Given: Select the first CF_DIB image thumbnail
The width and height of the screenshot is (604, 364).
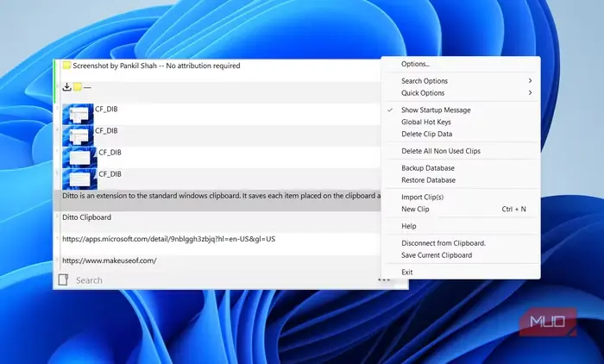Looking at the screenshot, I should (78, 114).
